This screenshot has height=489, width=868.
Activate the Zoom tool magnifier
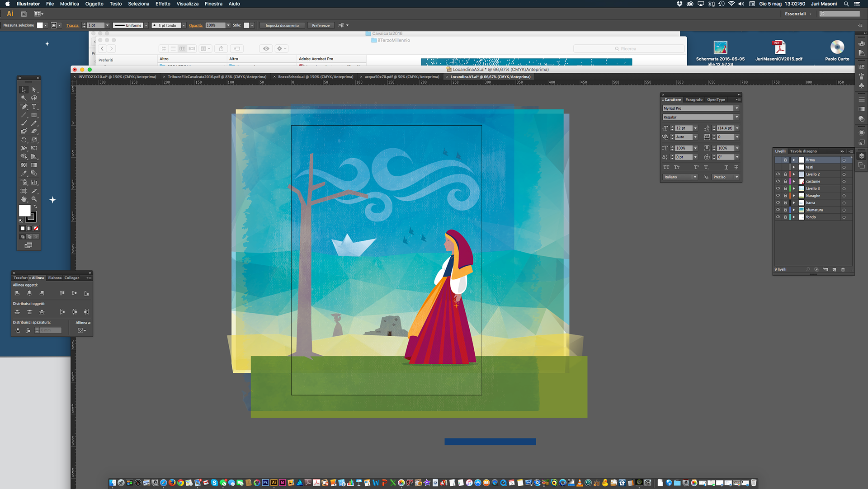click(34, 199)
